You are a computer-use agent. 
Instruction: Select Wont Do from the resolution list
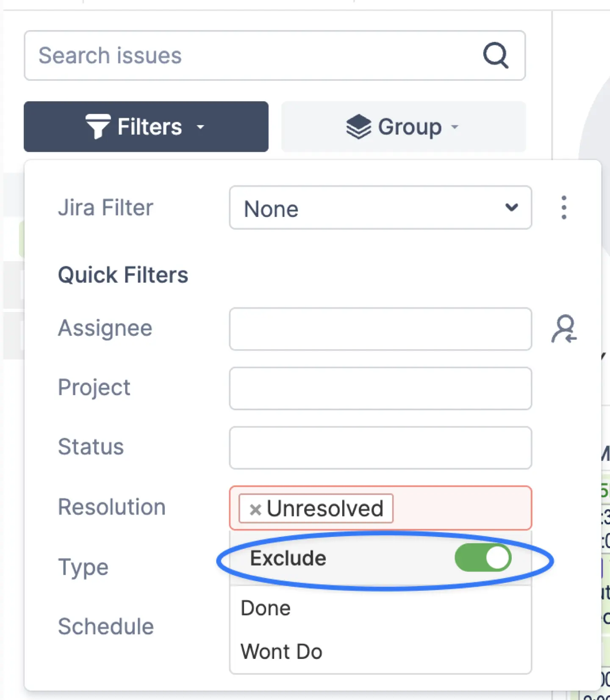pos(281,651)
